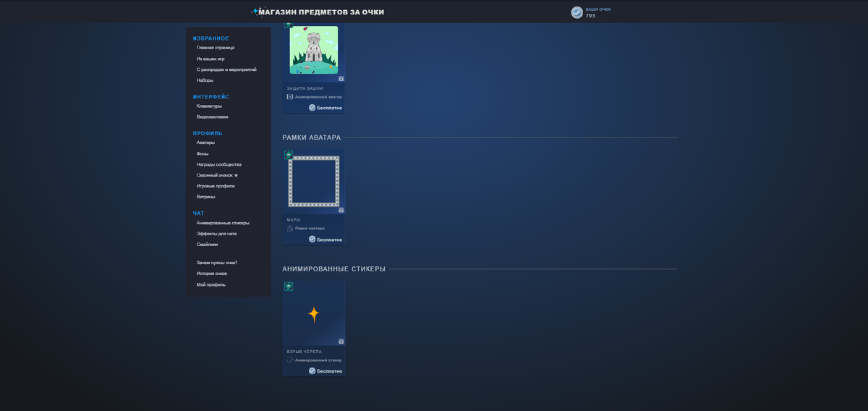Image resolution: width=868 pixels, height=411 pixels.
Task: Click the game badge icon on Защита башни card
Action: [289, 24]
